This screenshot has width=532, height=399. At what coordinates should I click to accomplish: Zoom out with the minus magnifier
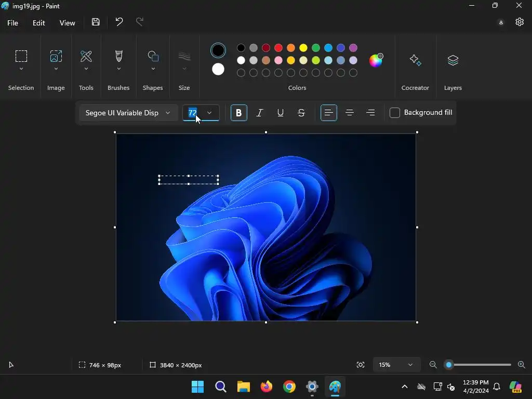433,365
